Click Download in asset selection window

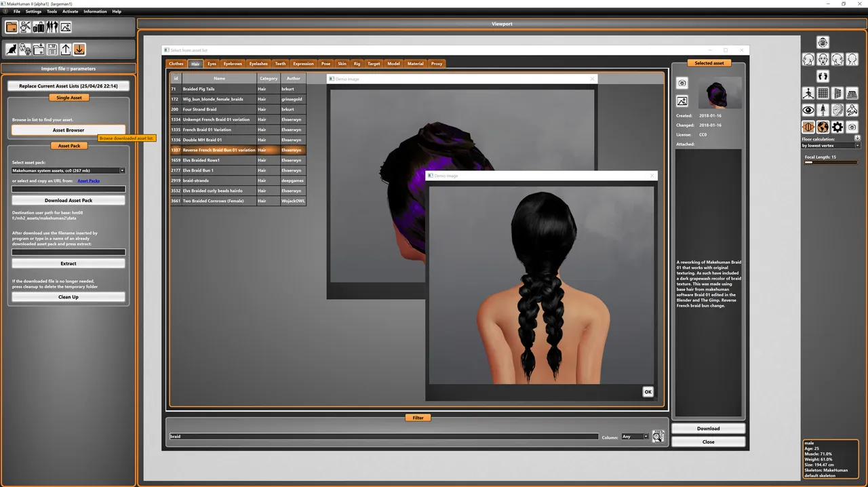coord(709,429)
